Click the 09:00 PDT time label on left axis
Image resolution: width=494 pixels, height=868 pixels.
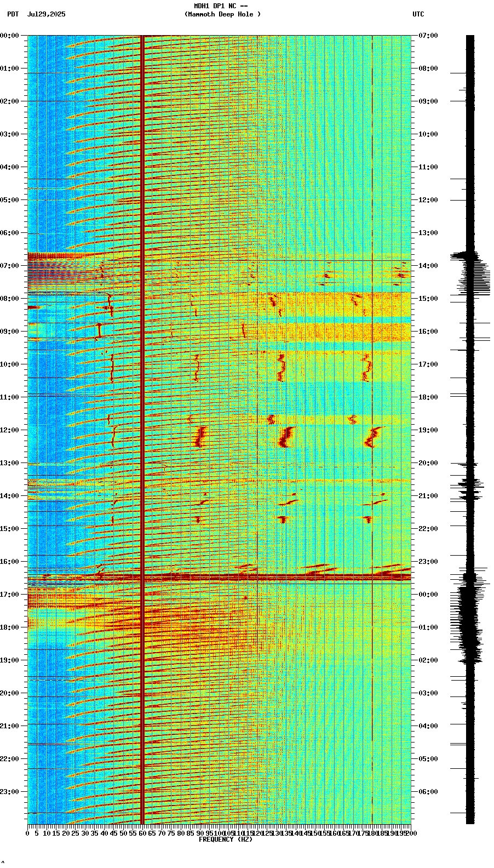pos(9,332)
